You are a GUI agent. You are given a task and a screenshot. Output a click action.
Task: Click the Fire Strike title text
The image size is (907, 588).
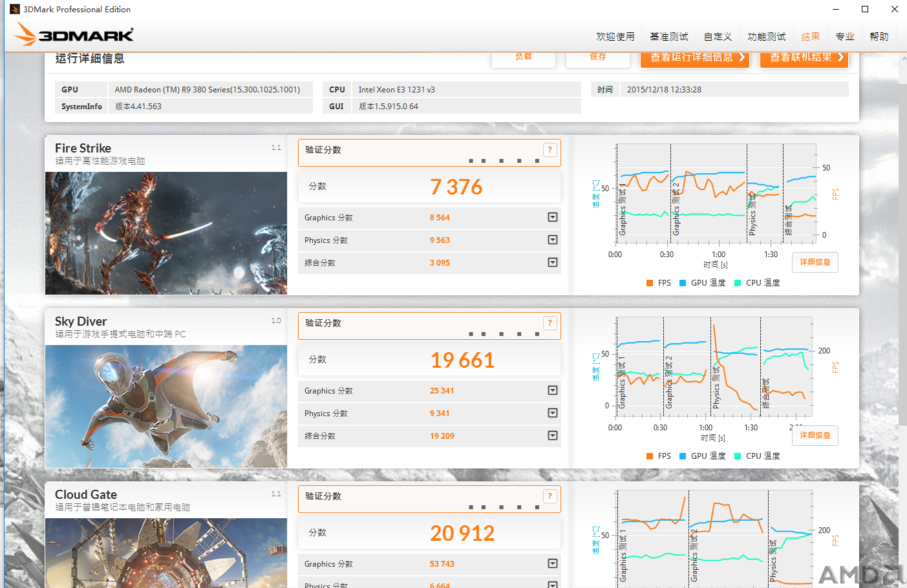(x=83, y=148)
